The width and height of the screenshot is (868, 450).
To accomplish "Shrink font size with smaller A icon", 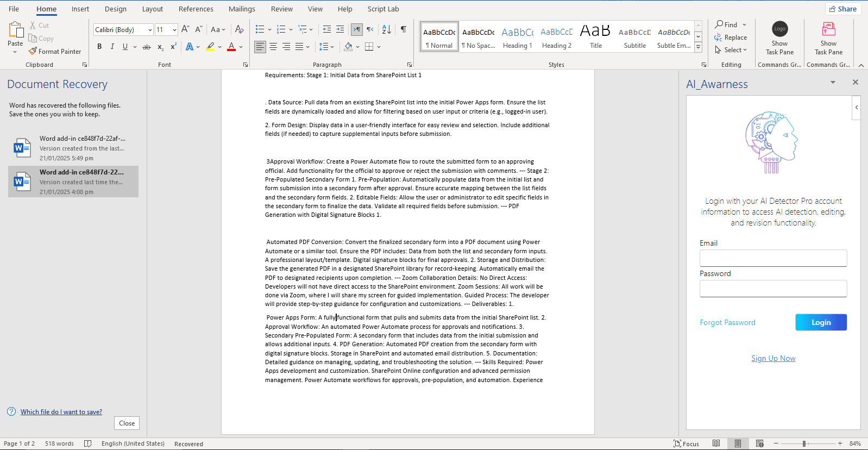I will pos(199,29).
